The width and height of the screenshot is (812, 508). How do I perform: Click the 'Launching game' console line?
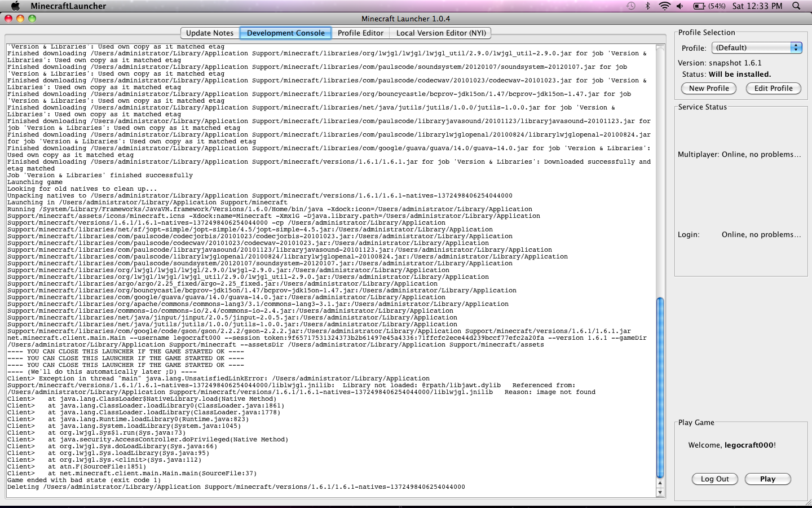35,182
